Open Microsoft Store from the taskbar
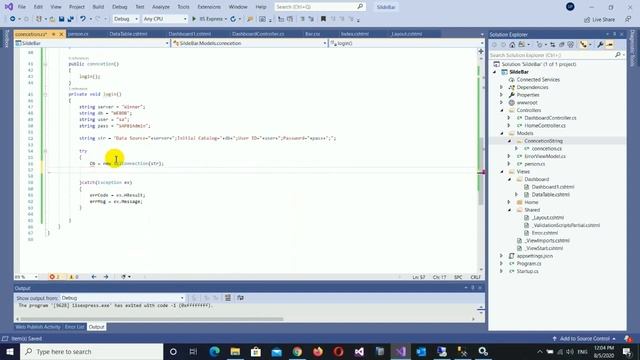Viewport: 640px width, 360px height. (256, 351)
